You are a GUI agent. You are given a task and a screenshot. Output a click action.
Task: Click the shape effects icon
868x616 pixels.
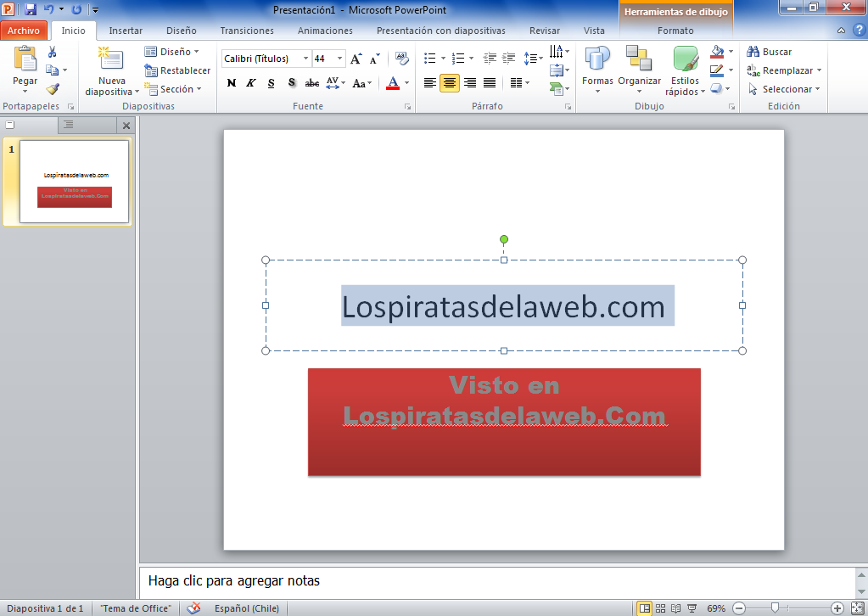tap(716, 88)
